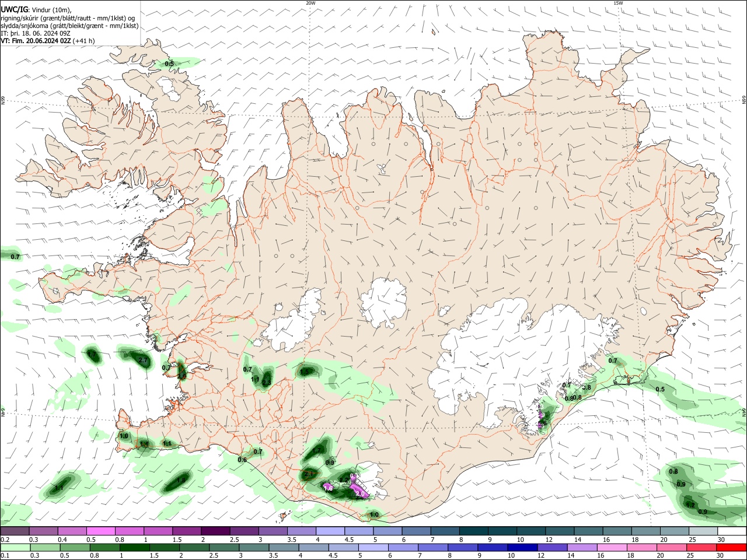This screenshot has width=747, height=560.
Task: Click the 'slydda/snjókoma' legend description line
Action: 70,25
